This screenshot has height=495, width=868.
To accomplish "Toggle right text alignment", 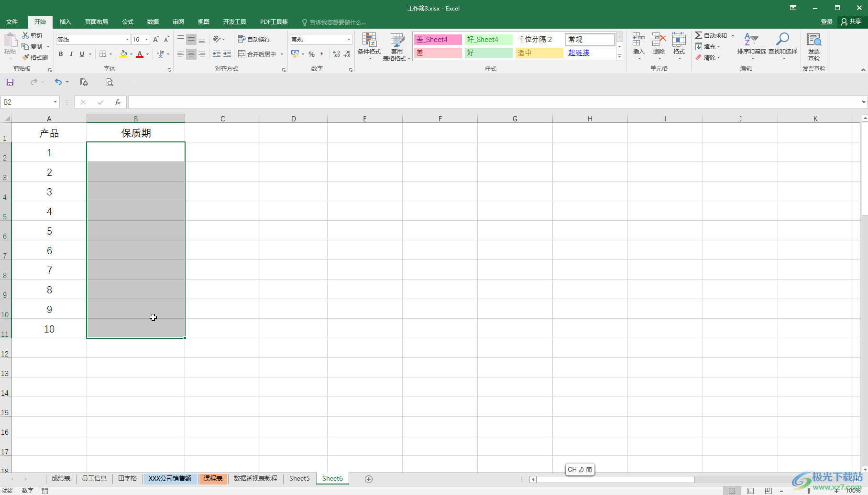I will tap(201, 54).
